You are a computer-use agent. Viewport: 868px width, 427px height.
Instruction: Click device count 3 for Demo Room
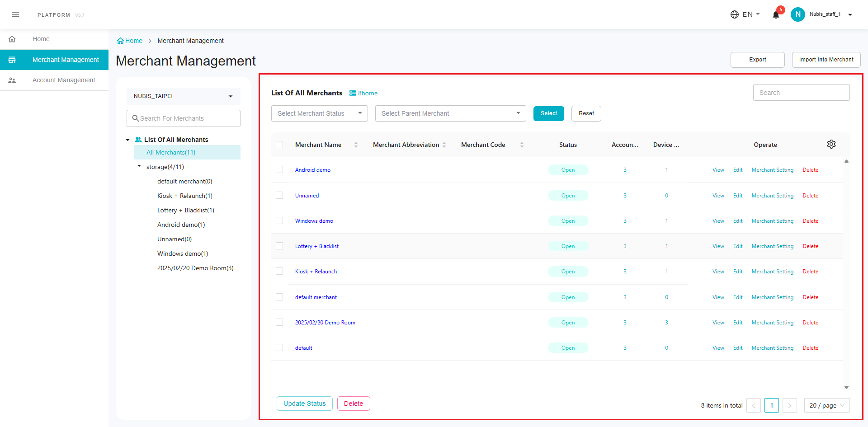coord(666,323)
